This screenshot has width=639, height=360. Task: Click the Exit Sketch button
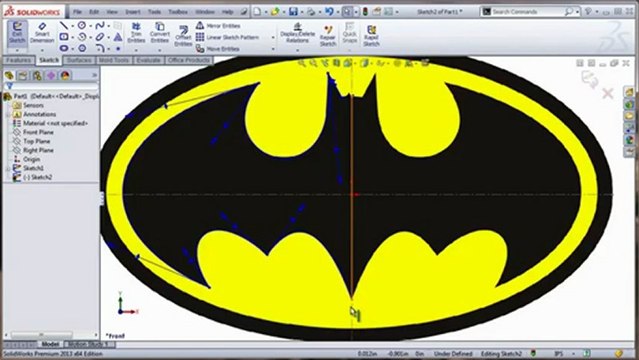point(17,33)
